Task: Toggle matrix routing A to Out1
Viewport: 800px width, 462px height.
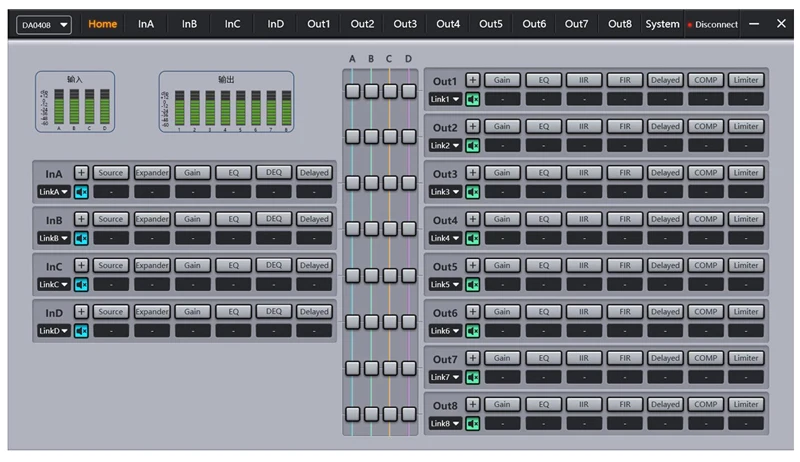Action: coord(353,91)
